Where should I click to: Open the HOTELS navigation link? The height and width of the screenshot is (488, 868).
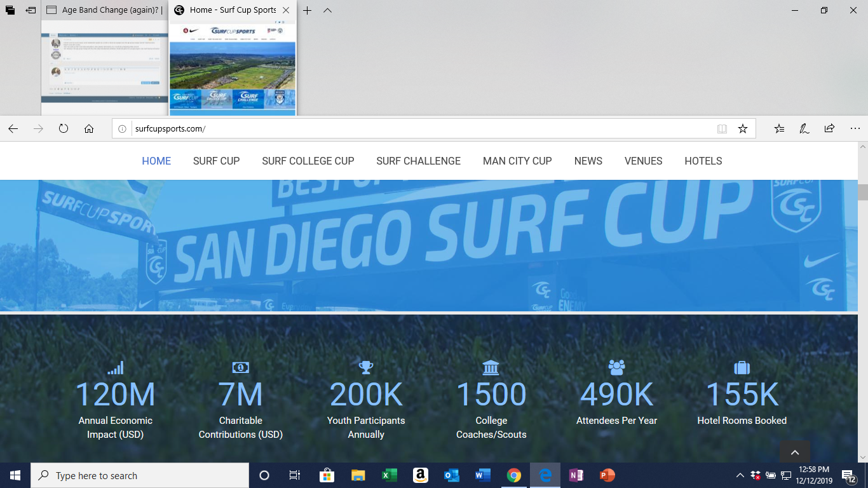tap(703, 161)
